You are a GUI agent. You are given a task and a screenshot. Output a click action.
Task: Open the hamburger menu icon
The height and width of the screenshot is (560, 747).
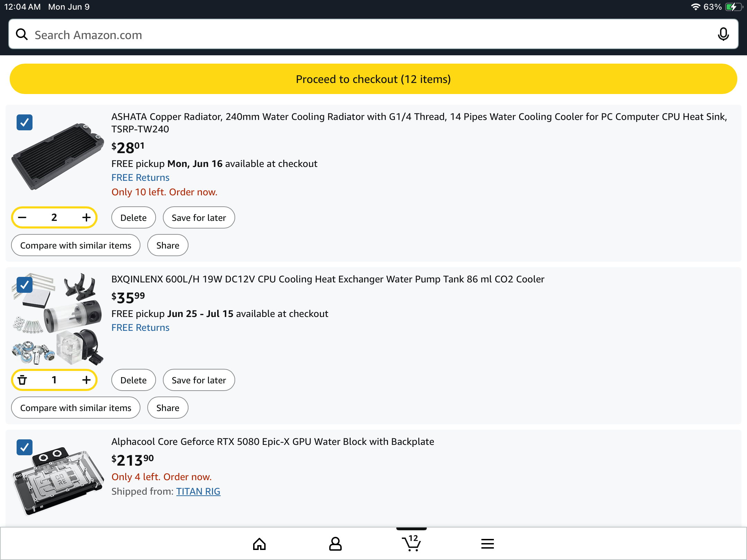click(x=487, y=544)
